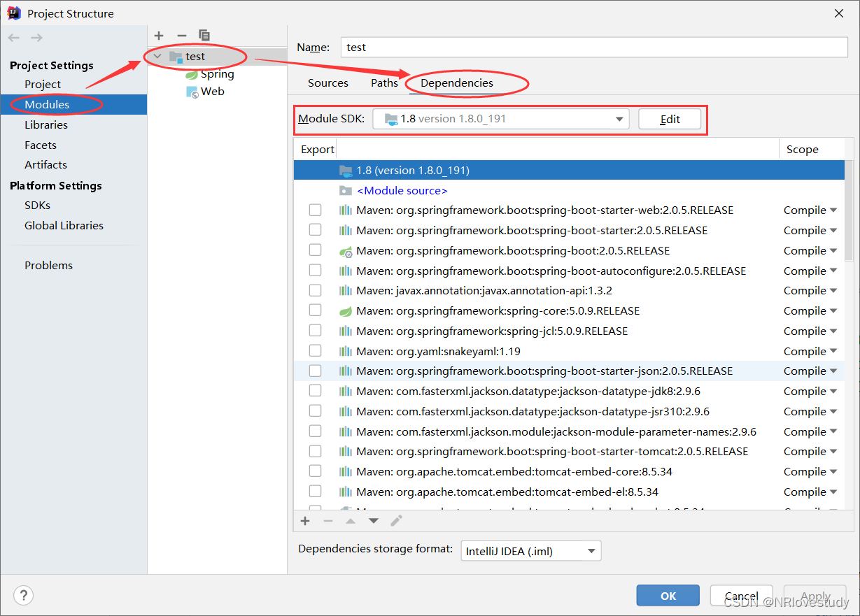Check export for spring-boot-starter-web

[x=315, y=210]
